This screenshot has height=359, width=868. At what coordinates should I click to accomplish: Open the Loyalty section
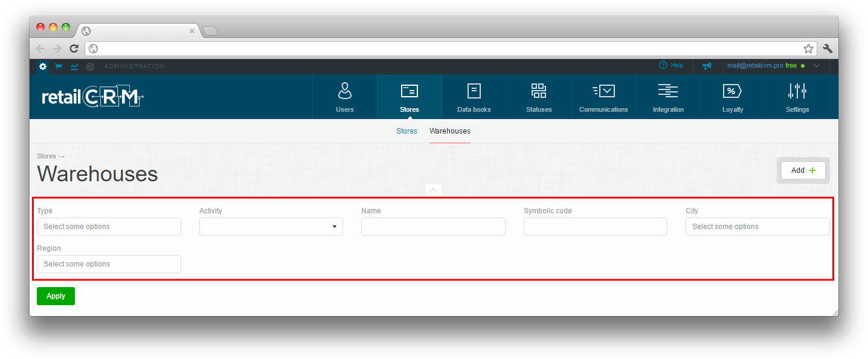[733, 97]
